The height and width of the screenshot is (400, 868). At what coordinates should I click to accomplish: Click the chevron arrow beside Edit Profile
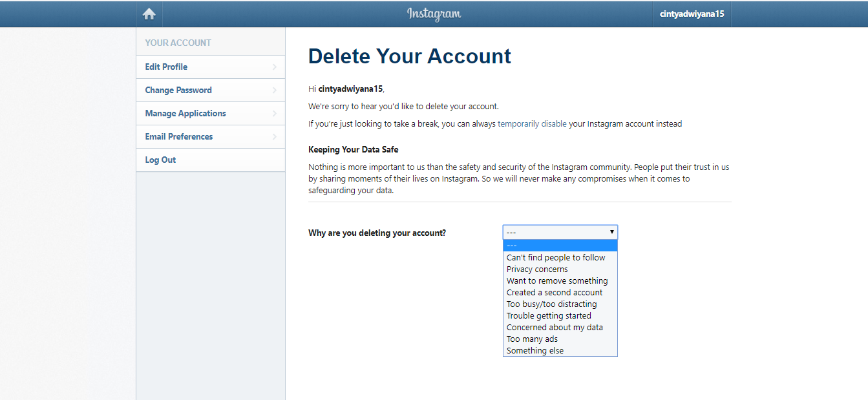coord(275,67)
